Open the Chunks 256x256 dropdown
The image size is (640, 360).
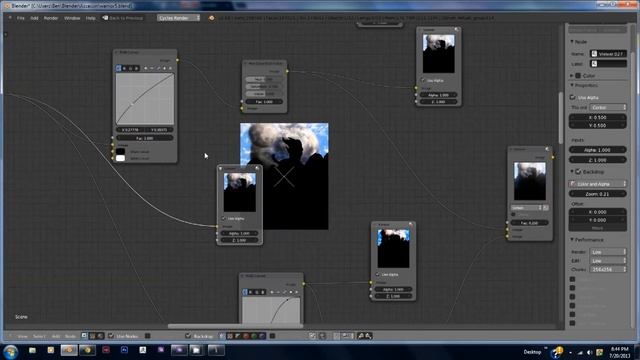click(608, 269)
